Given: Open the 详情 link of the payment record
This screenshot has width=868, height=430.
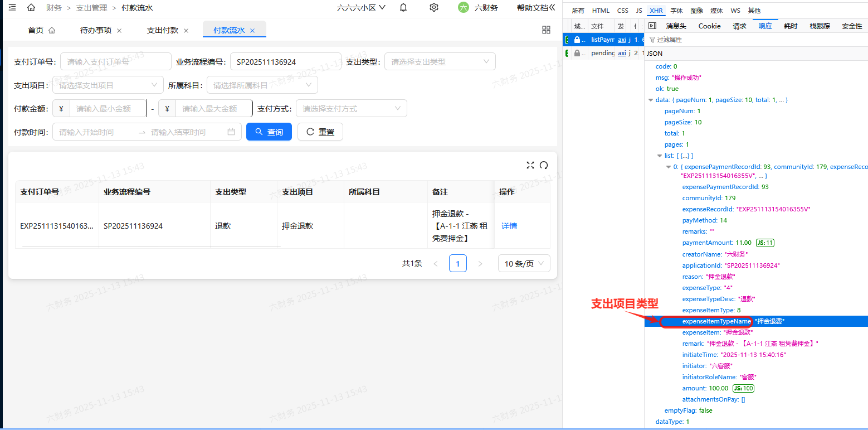Looking at the screenshot, I should coord(508,225).
